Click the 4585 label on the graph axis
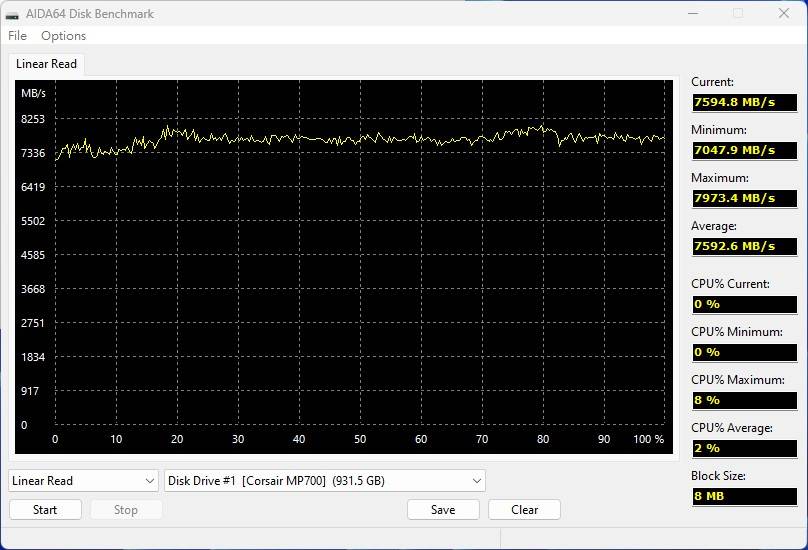Viewport: 808px width, 550px height. (x=33, y=255)
